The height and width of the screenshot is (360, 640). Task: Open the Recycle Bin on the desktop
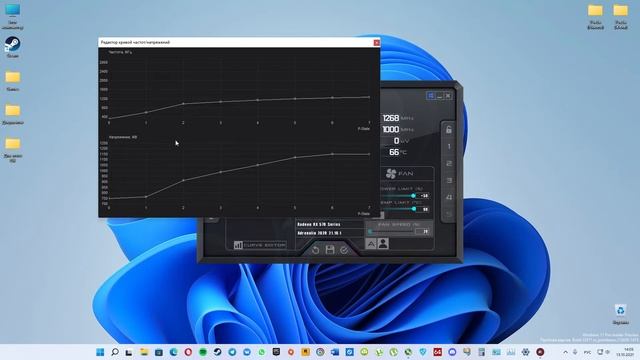pyautogui.click(x=620, y=314)
